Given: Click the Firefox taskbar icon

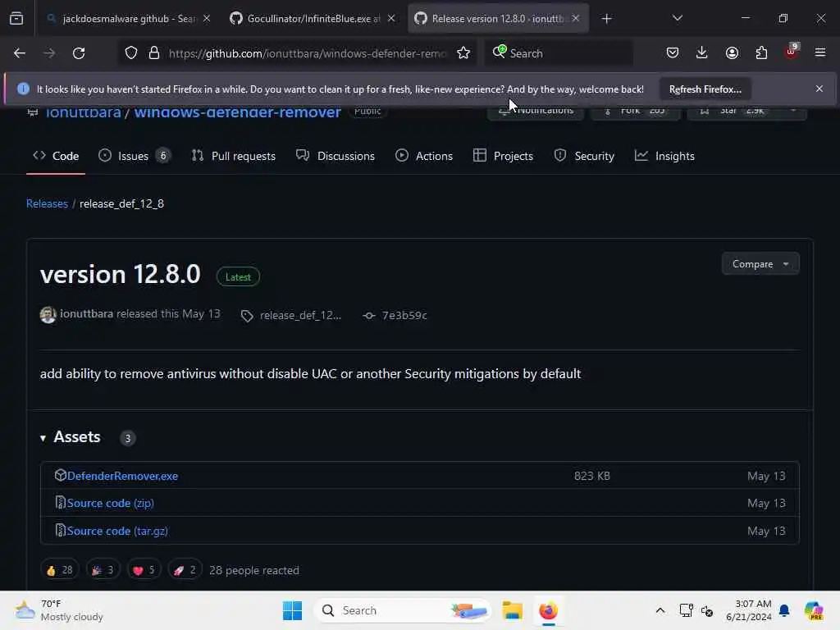Looking at the screenshot, I should pos(548,610).
